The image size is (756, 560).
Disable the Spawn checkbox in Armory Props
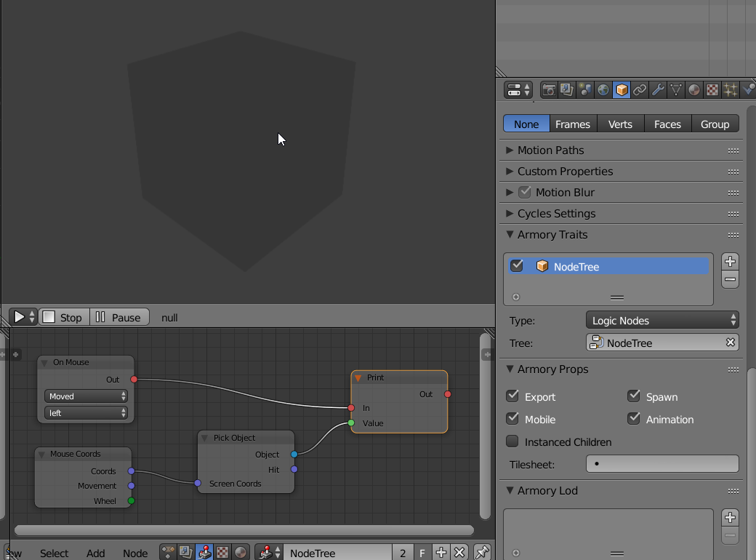634,396
